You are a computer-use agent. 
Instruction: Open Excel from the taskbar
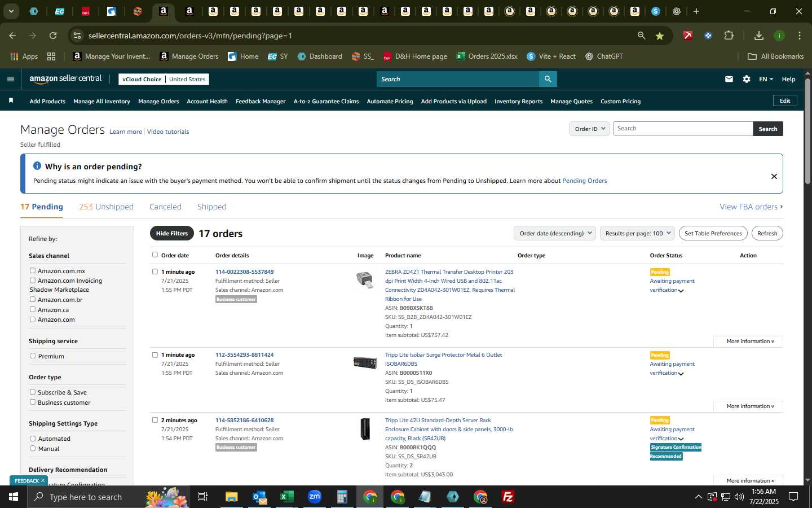tap(287, 497)
